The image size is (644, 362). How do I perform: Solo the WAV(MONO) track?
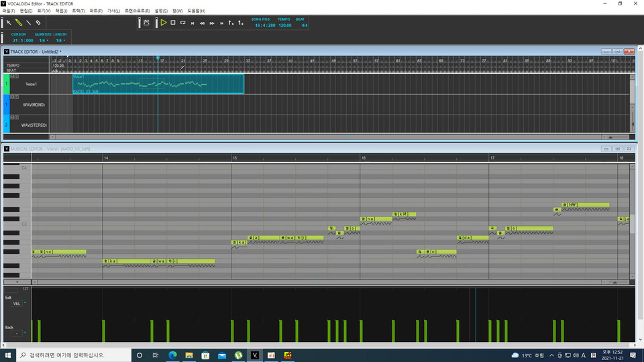17,97
